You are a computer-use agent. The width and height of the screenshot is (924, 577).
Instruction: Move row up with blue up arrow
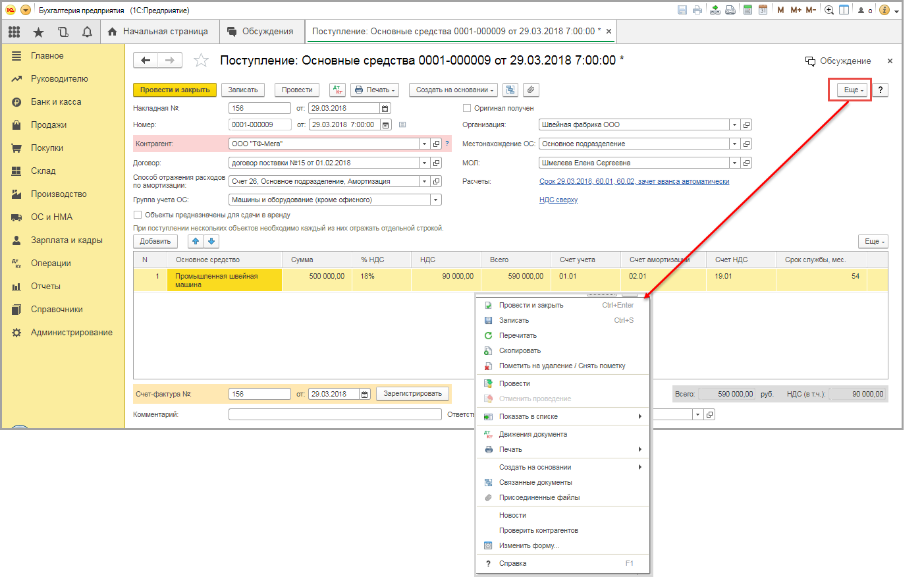(196, 241)
